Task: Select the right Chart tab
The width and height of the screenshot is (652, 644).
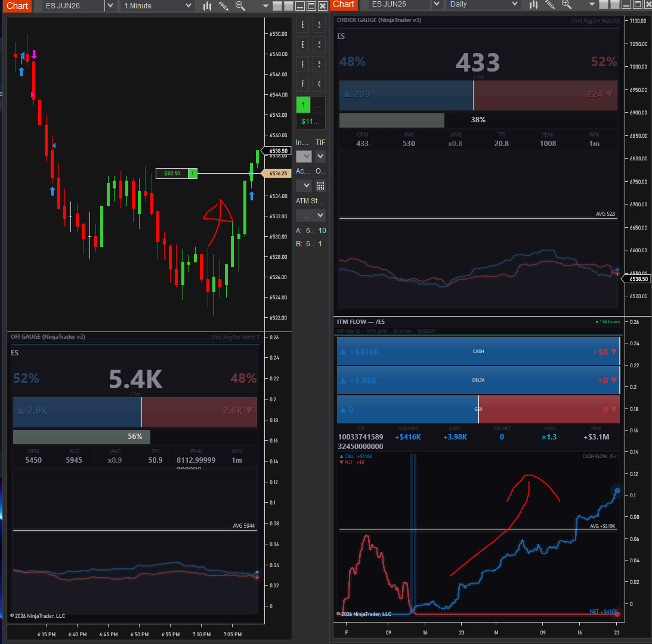Action: [344, 5]
